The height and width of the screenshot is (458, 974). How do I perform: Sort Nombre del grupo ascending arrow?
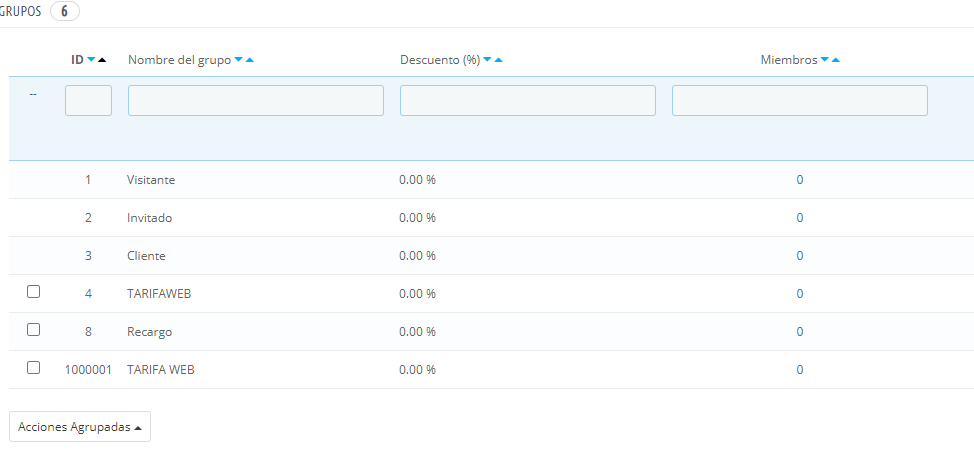pos(250,60)
